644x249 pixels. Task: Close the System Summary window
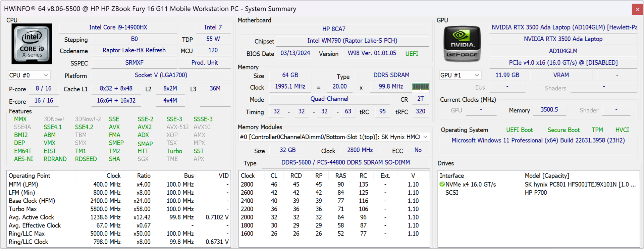(637, 9)
